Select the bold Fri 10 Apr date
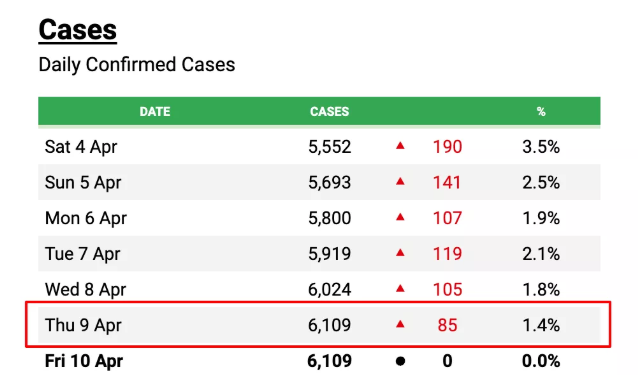Viewport: 638px width, 375px height. [x=83, y=361]
